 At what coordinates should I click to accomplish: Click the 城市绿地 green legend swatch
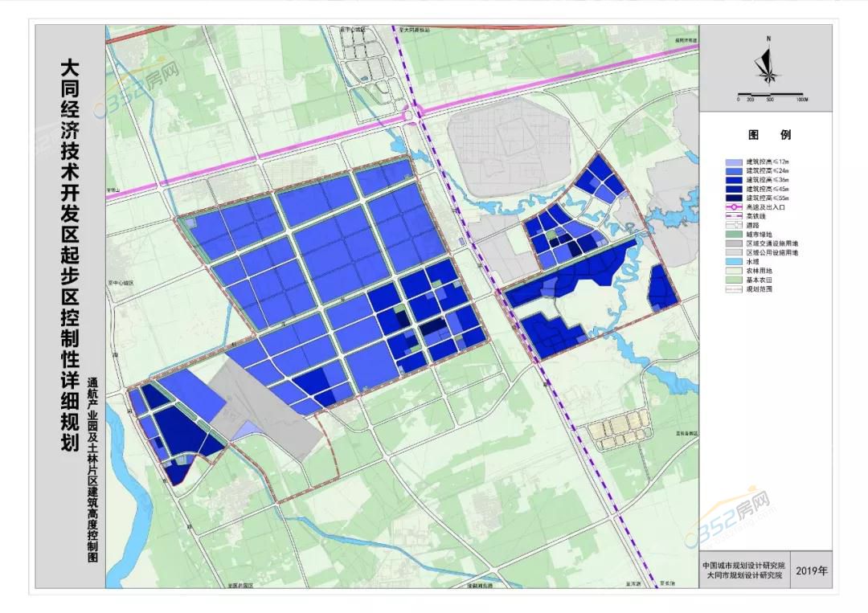[734, 234]
